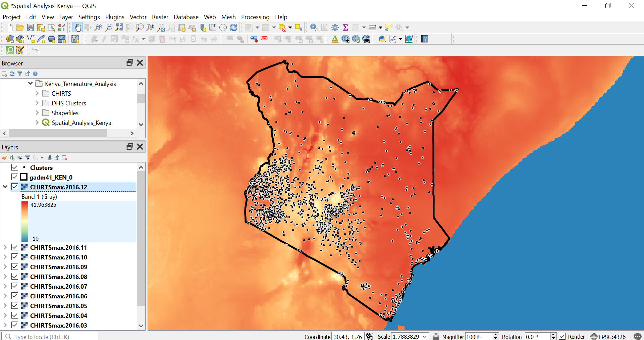
Task: Open the Statistical Summary sigma icon
Action: click(345, 28)
